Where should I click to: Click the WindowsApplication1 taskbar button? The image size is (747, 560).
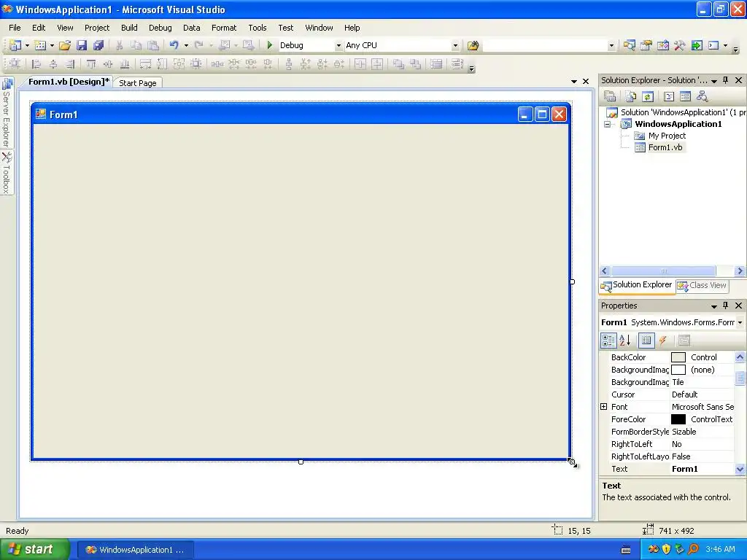[x=135, y=550]
